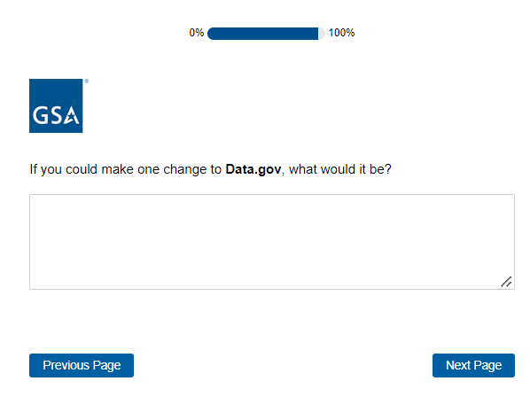Click the word "Previous" on the blue button
Image resolution: width=530 pixels, height=420 pixels.
coord(66,365)
